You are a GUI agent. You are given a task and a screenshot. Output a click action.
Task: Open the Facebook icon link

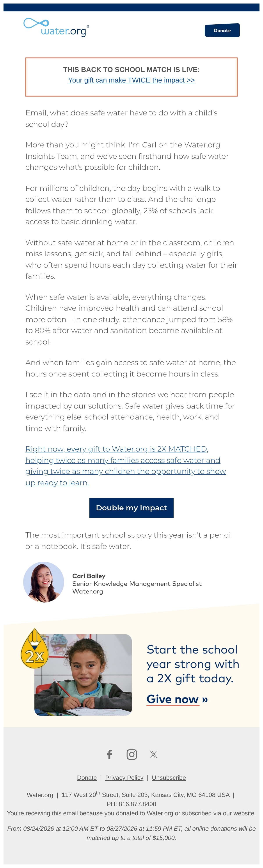click(x=109, y=754)
